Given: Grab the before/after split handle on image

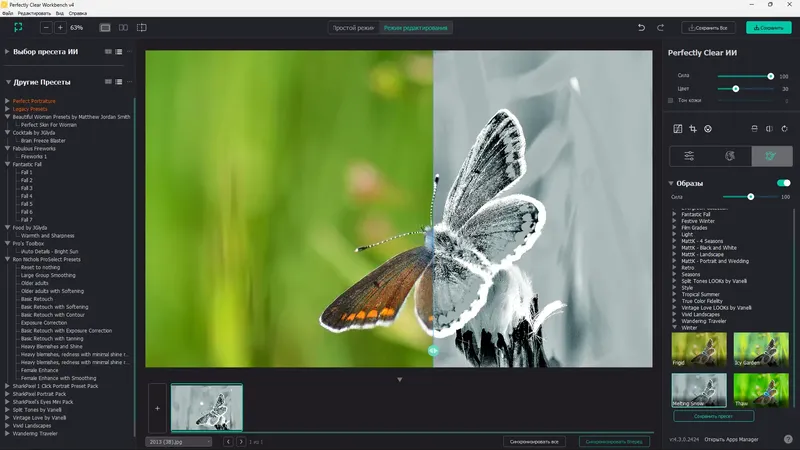Looking at the screenshot, I should [433, 351].
